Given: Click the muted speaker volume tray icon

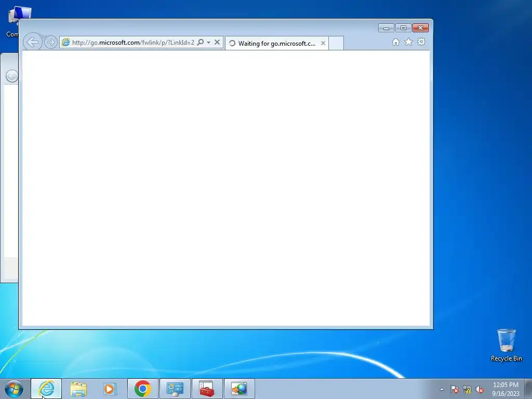Looking at the screenshot, I should tap(480, 390).
